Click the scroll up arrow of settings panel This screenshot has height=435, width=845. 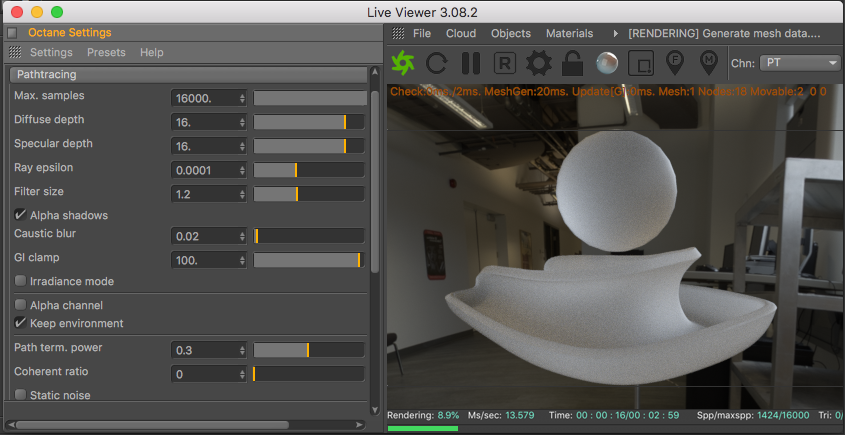[x=375, y=71]
